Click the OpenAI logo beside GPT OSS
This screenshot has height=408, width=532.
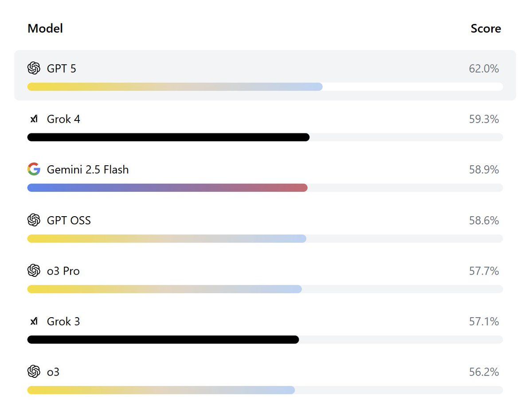coord(34,220)
